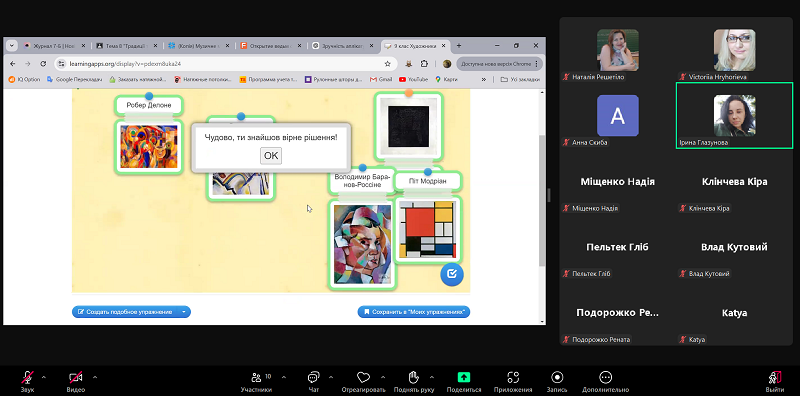This screenshot has height=396, width=800.
Task: Expand video options arrow next to Видео
Action: 95,378
